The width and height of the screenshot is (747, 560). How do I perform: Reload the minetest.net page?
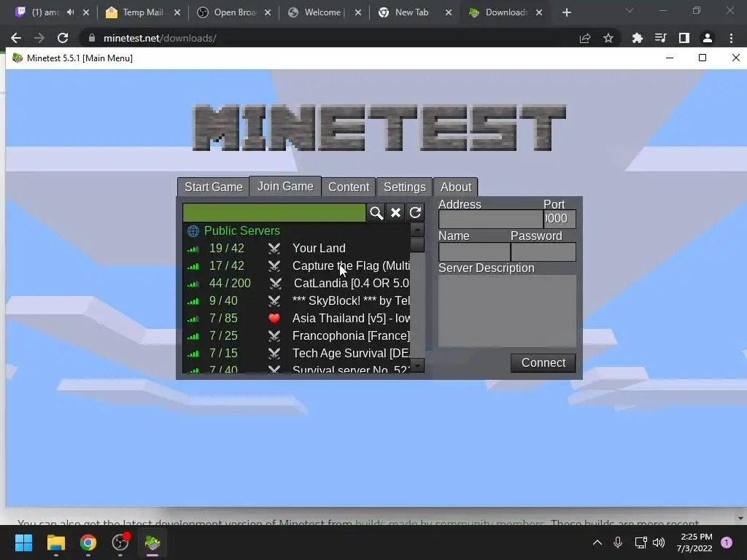click(x=63, y=38)
